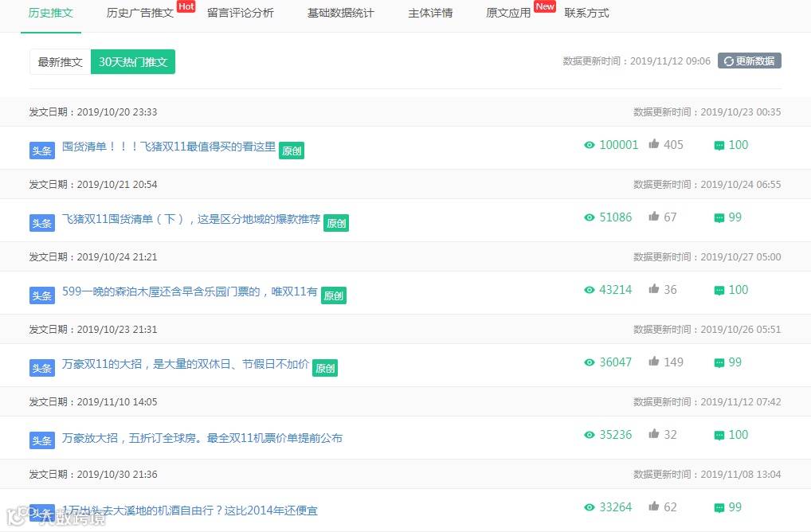Open the 原文应用 tab
The height and width of the screenshot is (532, 811).
(x=508, y=13)
